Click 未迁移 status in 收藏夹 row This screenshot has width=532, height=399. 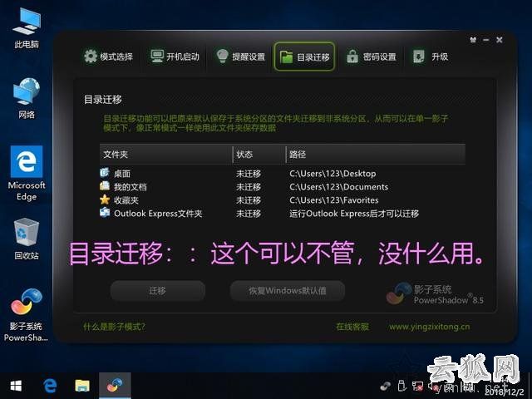[x=249, y=200]
